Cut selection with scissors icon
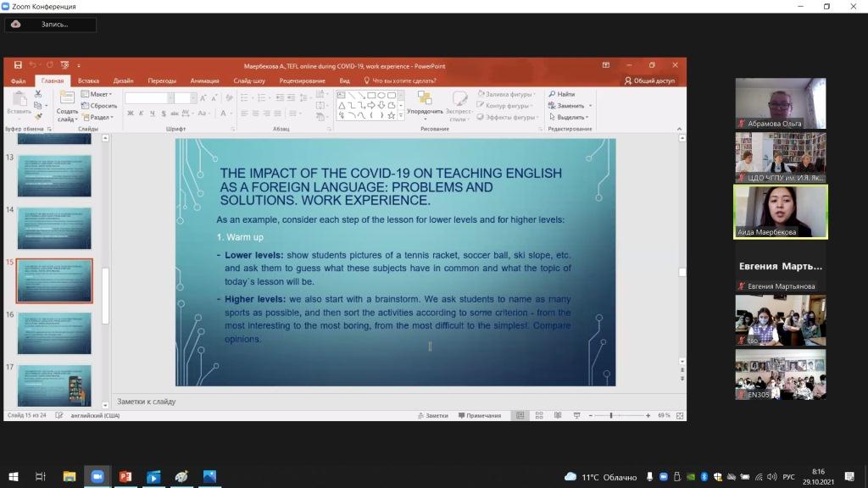 (37, 94)
